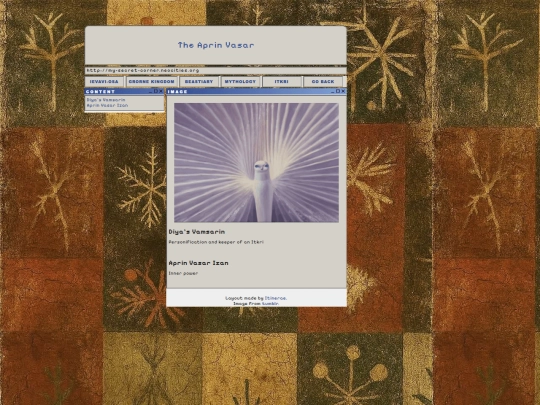
Task: Open the tumblr image source link
Action: 270,304
